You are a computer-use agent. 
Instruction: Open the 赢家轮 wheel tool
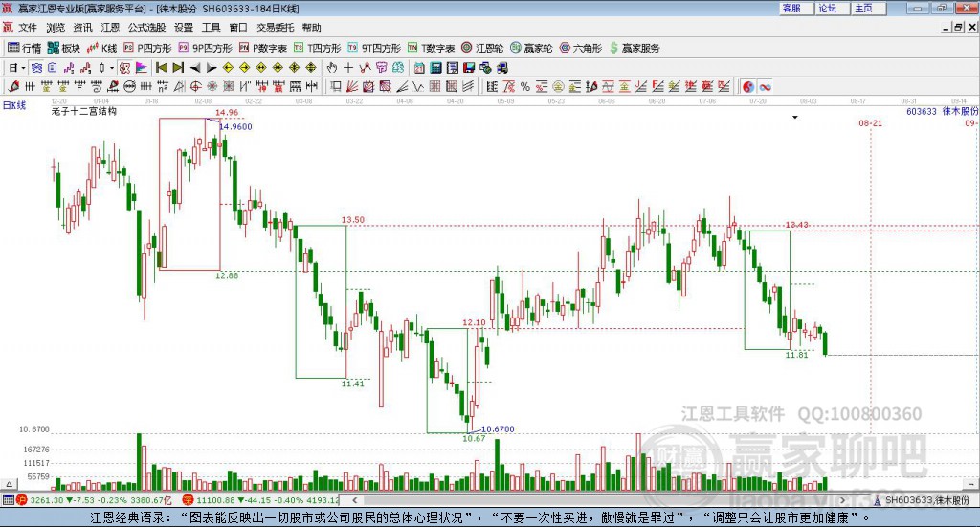pyautogui.click(x=531, y=48)
